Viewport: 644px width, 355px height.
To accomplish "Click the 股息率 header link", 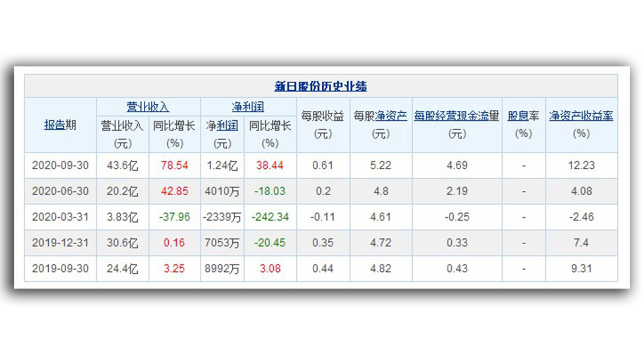I will 518,116.
